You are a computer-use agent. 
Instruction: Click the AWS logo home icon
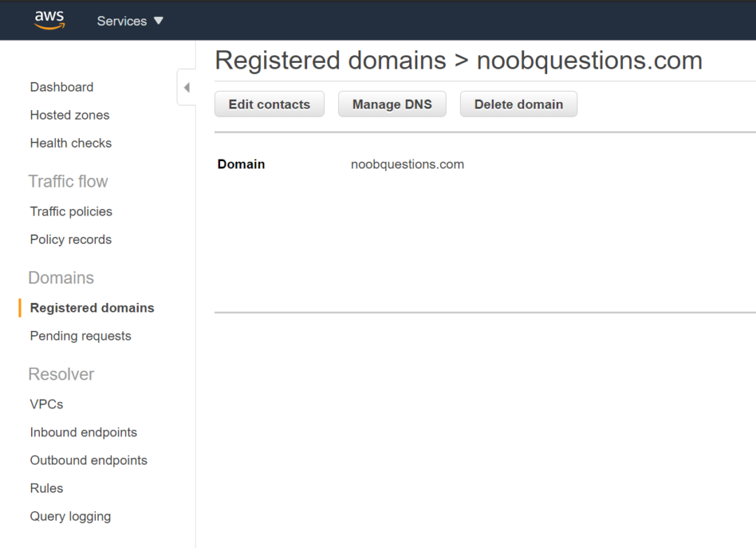(49, 20)
